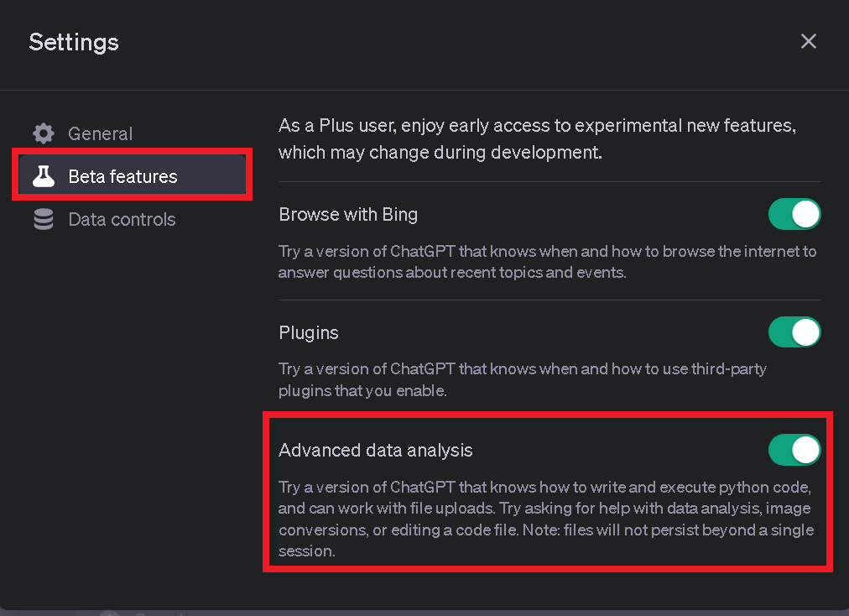Image resolution: width=849 pixels, height=616 pixels.
Task: Select the Beta features tab
Action: (x=122, y=176)
